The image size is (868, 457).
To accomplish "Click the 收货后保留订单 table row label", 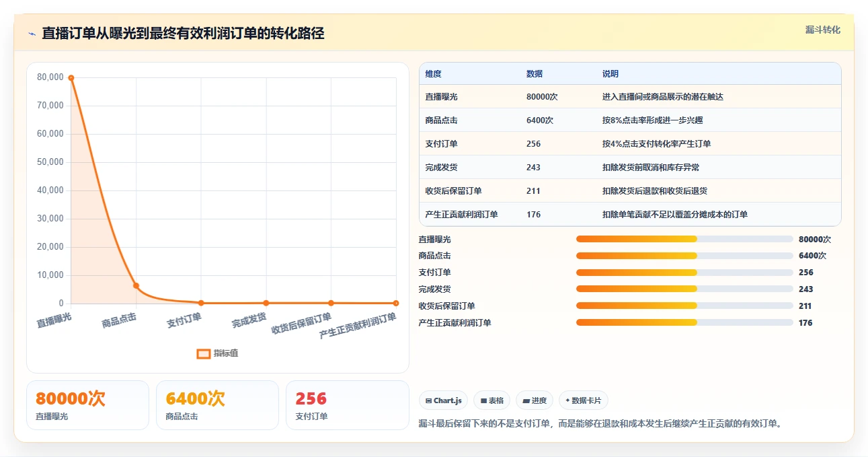I will tap(453, 191).
